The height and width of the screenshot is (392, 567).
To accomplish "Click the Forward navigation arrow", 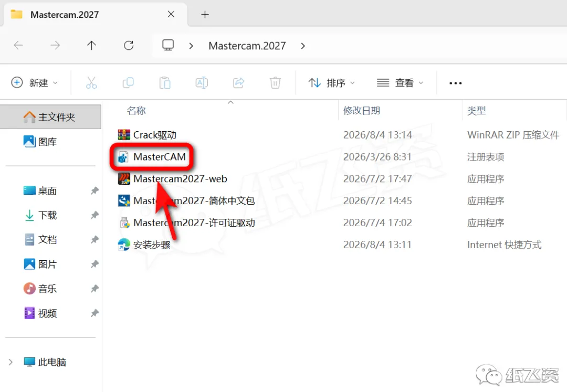I will (x=55, y=46).
